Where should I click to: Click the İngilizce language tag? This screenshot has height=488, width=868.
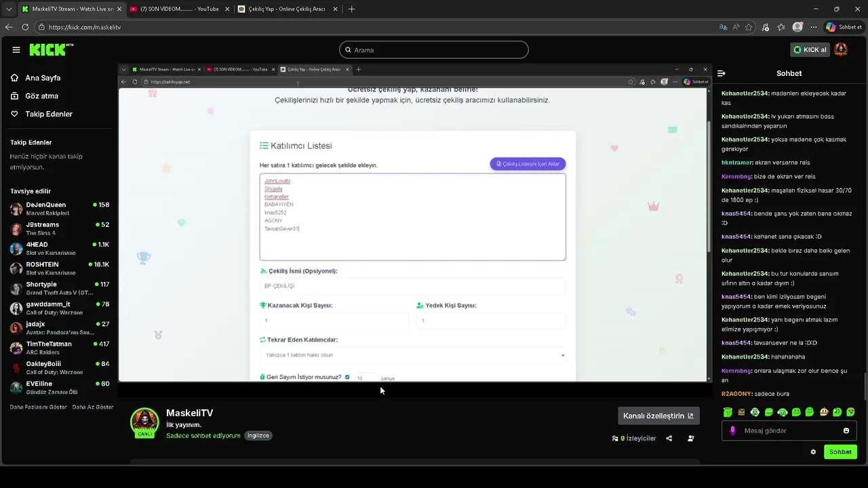pyautogui.click(x=258, y=436)
